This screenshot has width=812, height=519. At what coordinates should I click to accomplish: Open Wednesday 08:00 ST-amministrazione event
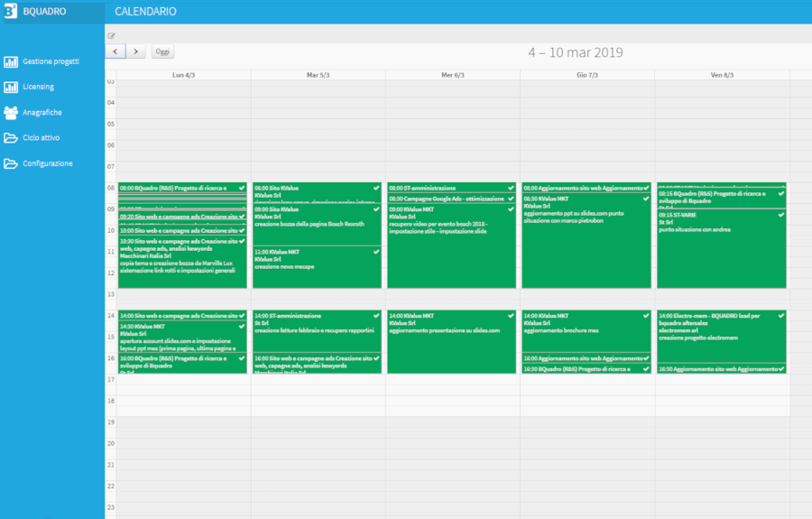point(452,188)
